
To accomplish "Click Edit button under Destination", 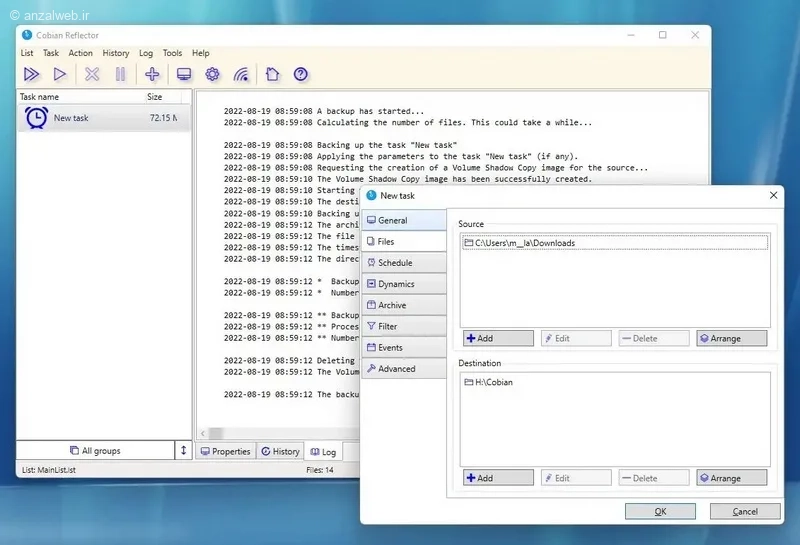I will [x=576, y=478].
